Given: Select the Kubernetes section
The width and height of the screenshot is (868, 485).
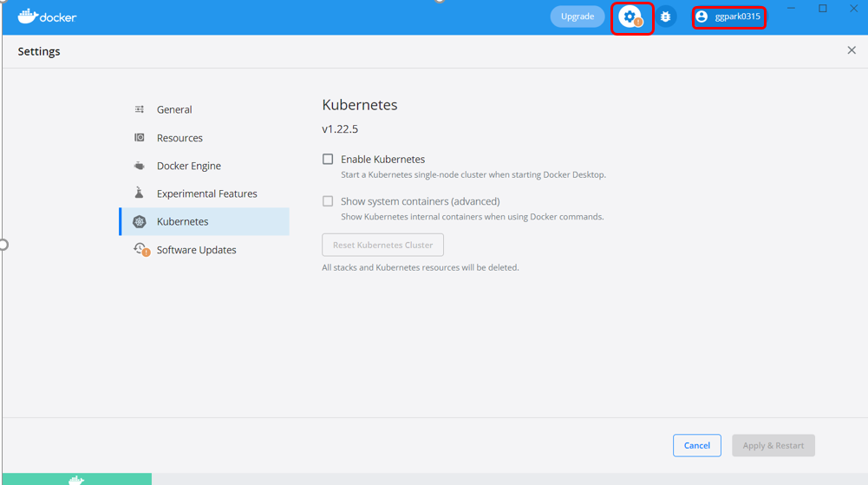Looking at the screenshot, I should coord(205,221).
